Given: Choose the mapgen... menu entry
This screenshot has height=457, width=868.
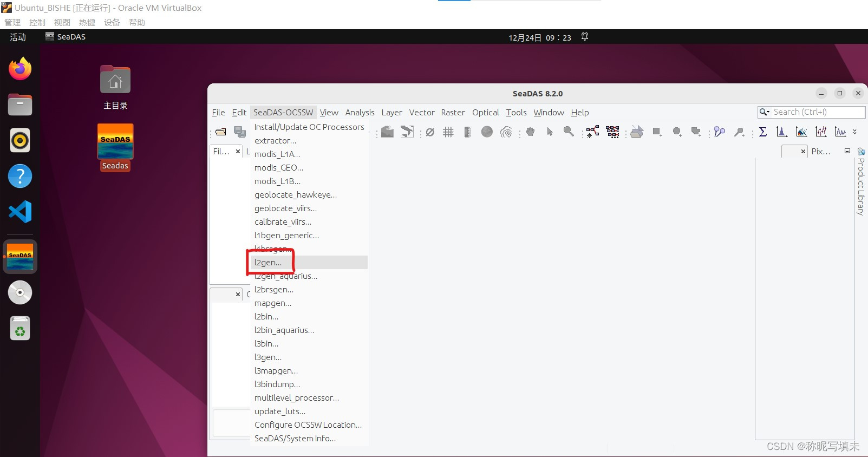Looking at the screenshot, I should tap(309, 303).
